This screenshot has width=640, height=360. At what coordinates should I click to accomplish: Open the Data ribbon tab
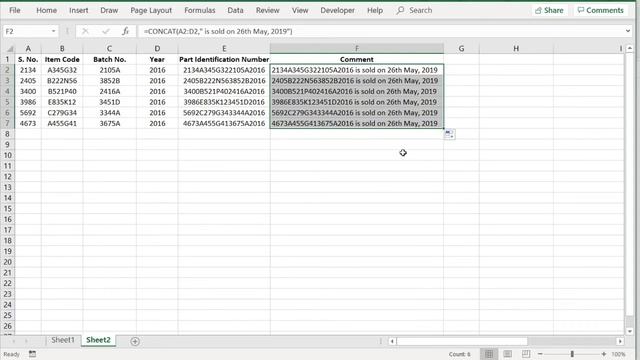(x=235, y=10)
